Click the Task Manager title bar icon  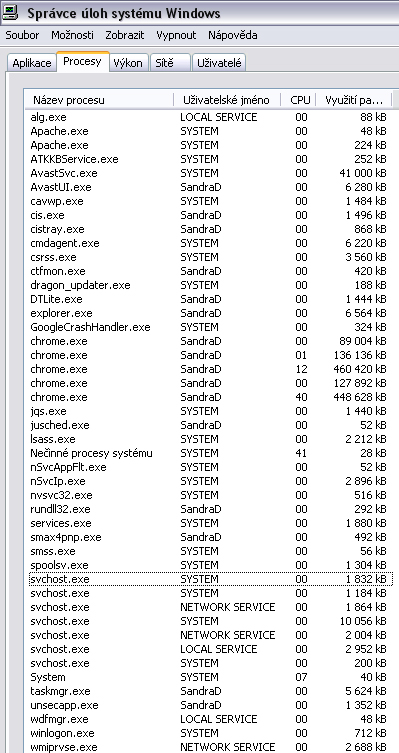coord(11,12)
